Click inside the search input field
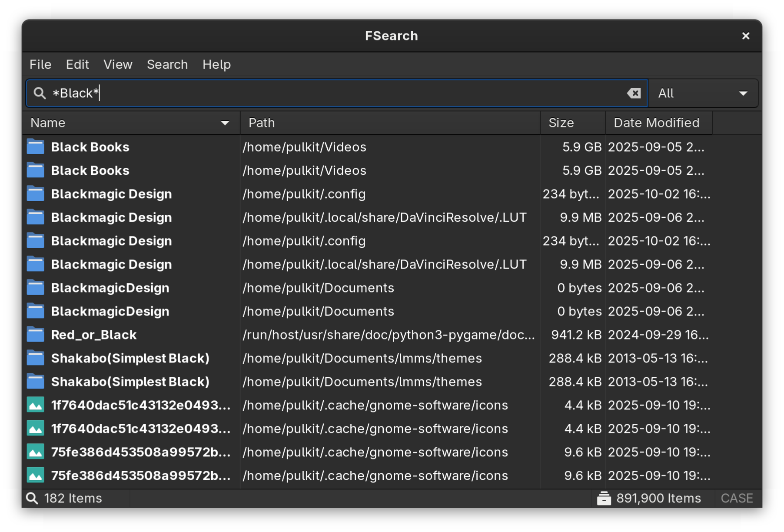 pos(304,93)
